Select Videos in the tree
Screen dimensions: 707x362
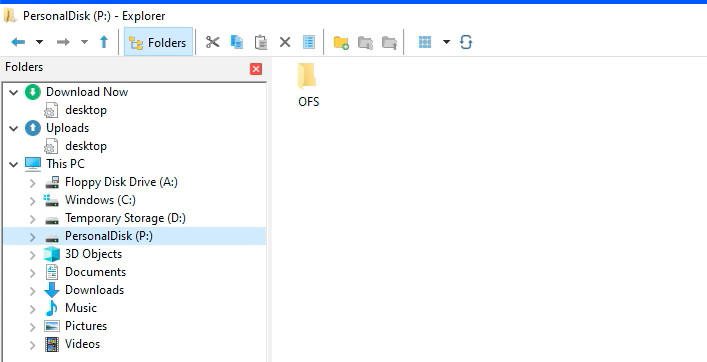point(83,344)
